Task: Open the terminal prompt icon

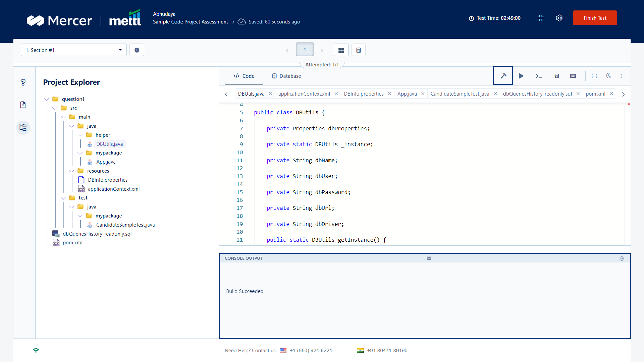Action: click(x=539, y=76)
